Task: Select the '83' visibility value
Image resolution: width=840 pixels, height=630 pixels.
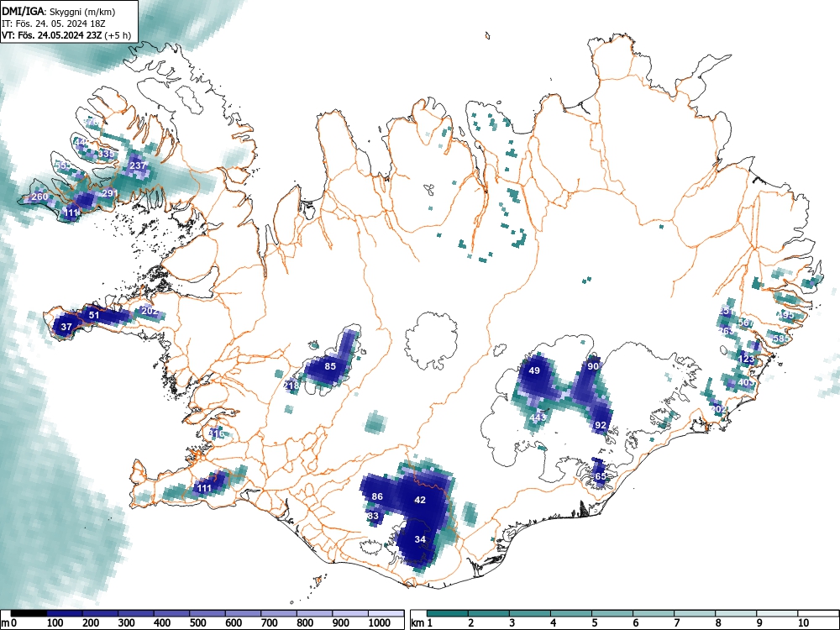Action: [373, 517]
